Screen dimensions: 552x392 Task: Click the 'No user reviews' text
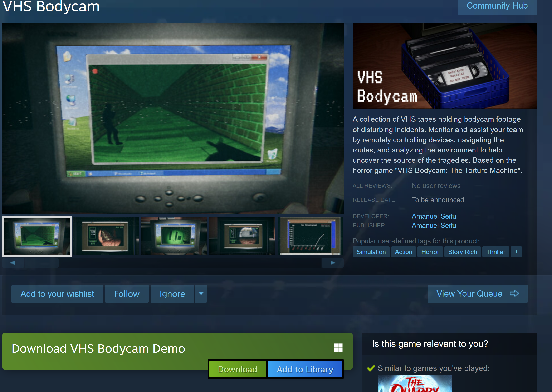tap(436, 186)
